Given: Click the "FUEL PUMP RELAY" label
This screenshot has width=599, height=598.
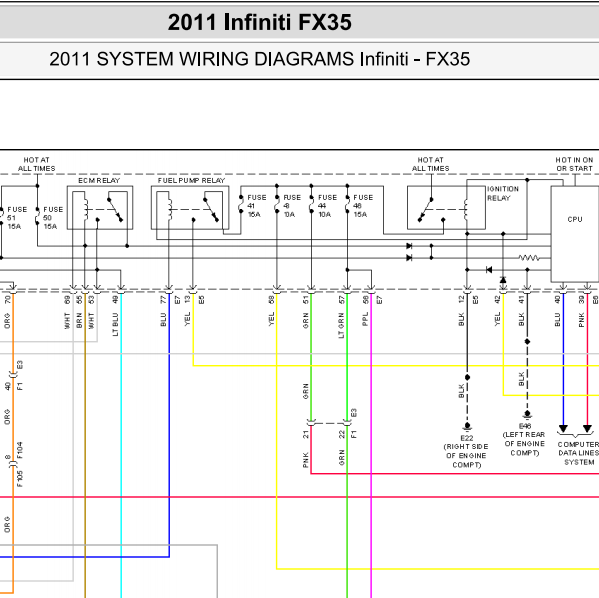Looking at the screenshot, I should click(x=191, y=180).
